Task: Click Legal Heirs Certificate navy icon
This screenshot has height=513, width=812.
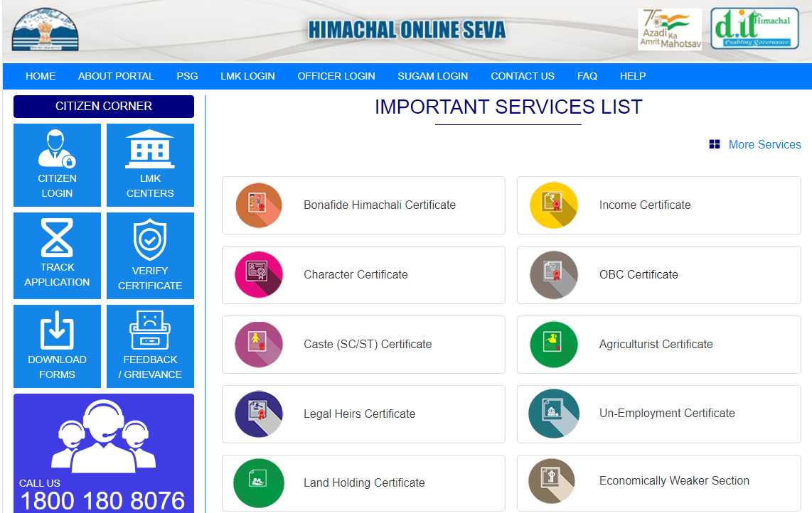Action: (x=259, y=414)
